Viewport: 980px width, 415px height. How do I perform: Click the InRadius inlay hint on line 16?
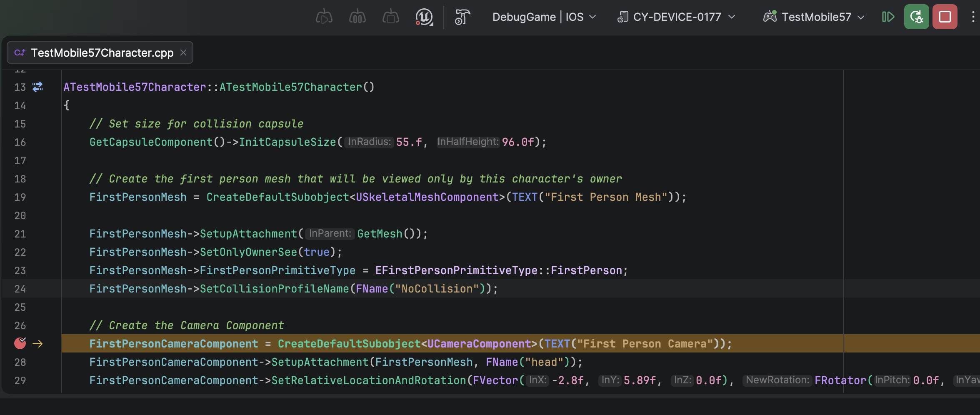(369, 142)
